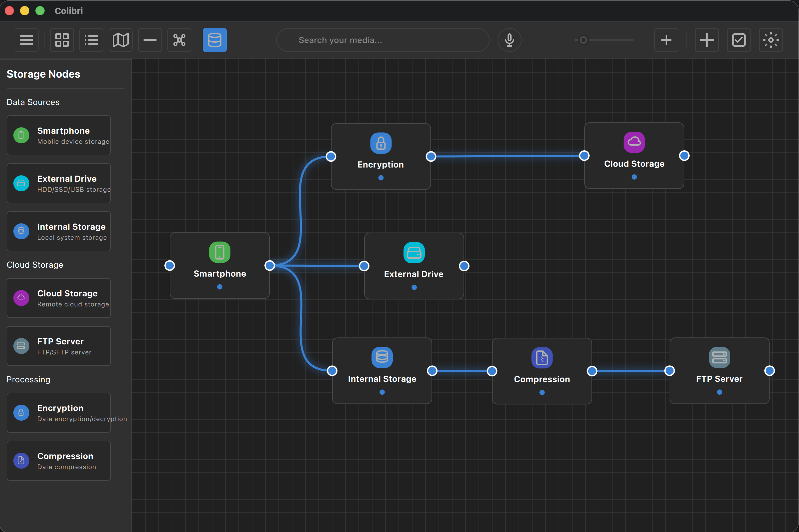Screen dimensions: 799x532
Task: Select the node graph tool icon
Action: 179,40
